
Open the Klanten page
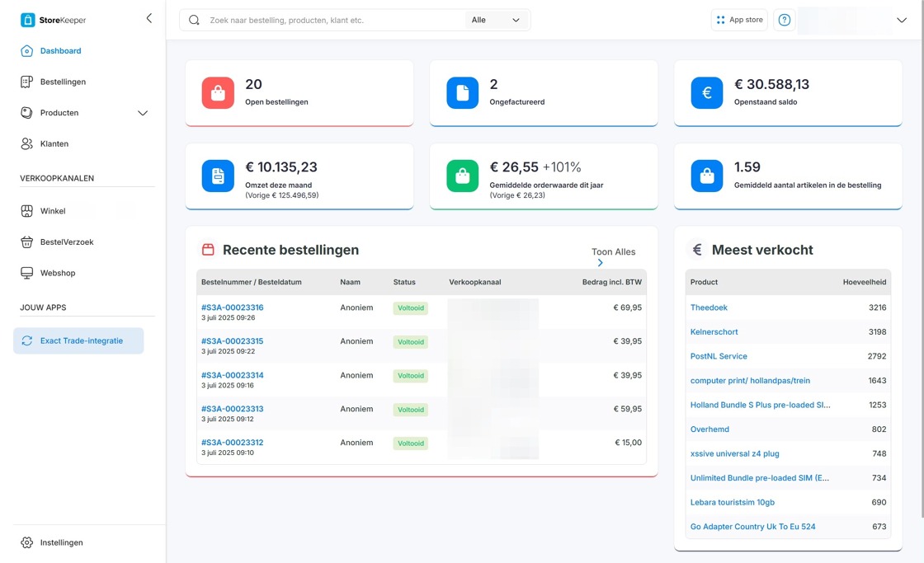click(x=54, y=143)
